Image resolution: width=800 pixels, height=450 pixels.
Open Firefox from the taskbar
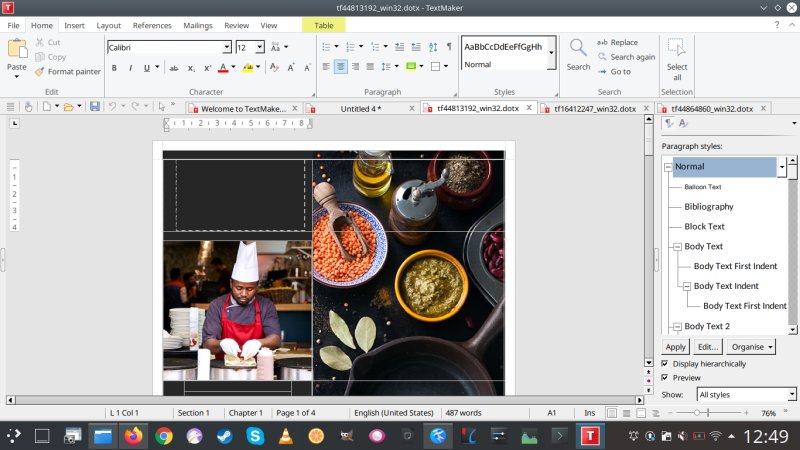pos(133,436)
